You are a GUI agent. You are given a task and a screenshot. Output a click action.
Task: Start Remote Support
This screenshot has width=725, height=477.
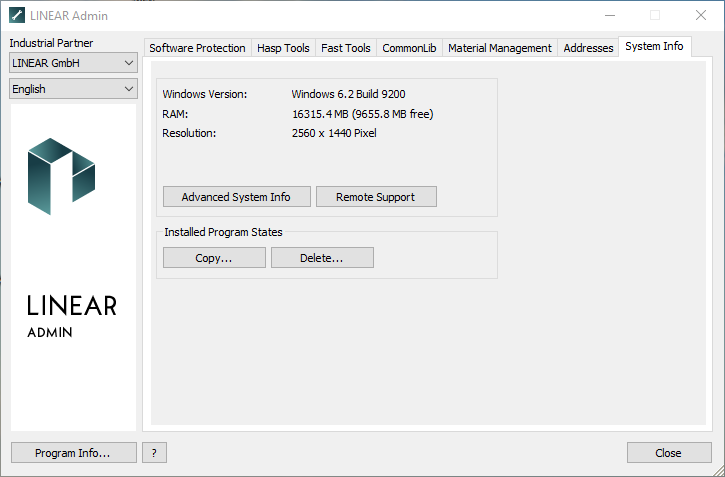(x=376, y=197)
